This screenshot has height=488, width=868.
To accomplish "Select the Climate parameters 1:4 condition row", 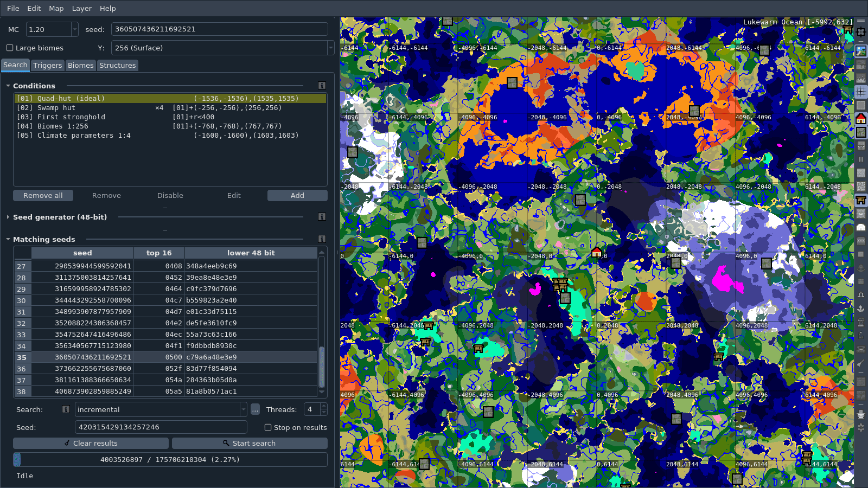I will [170, 135].
